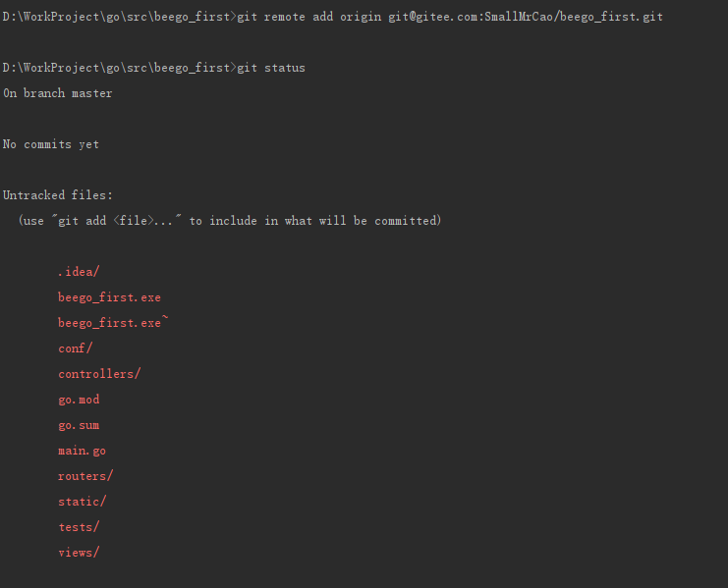
Task: Click the go.sum file entry
Action: coord(79,425)
